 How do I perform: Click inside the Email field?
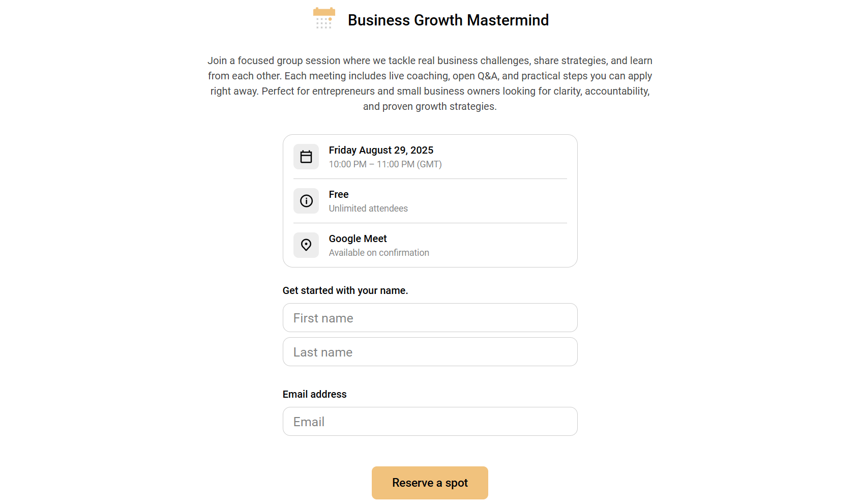pyautogui.click(x=430, y=421)
